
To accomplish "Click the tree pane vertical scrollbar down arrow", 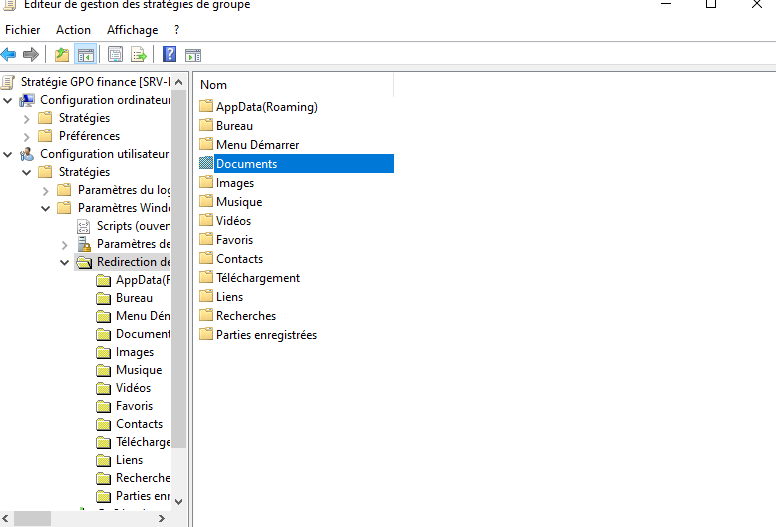I will [179, 501].
